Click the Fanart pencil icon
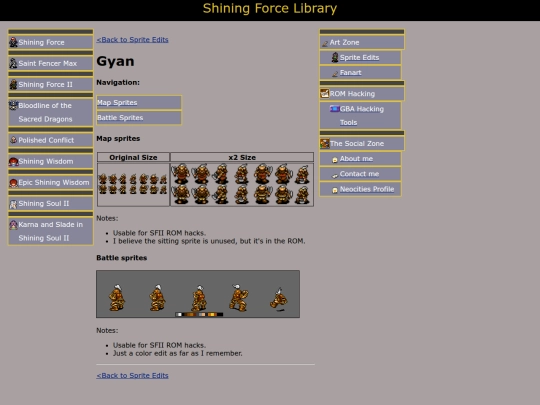The height and width of the screenshot is (405, 540). (335, 73)
